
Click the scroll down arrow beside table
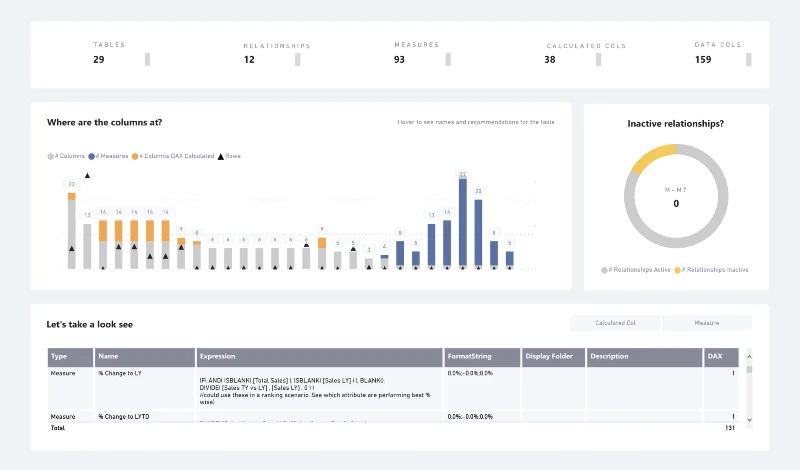pyautogui.click(x=749, y=420)
